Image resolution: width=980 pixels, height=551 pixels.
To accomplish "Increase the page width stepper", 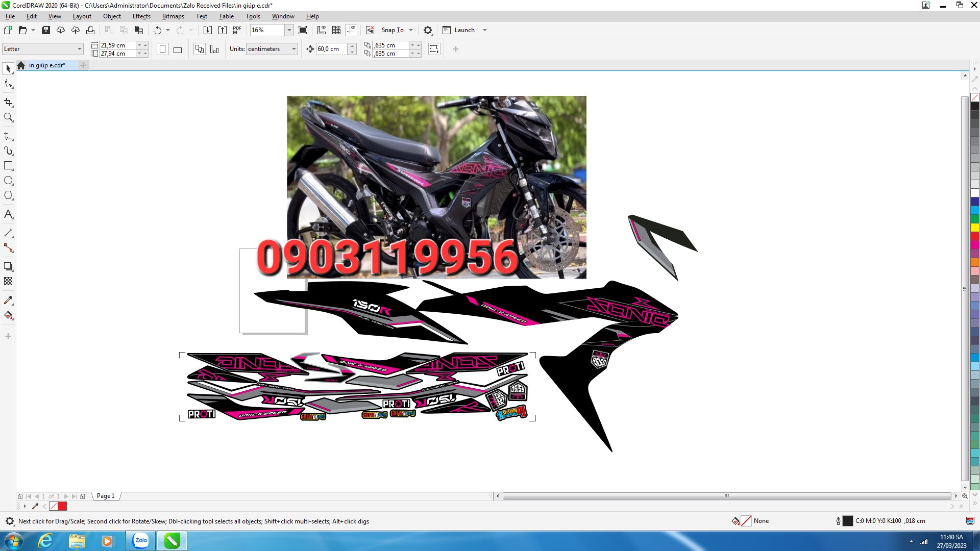I will (145, 45).
